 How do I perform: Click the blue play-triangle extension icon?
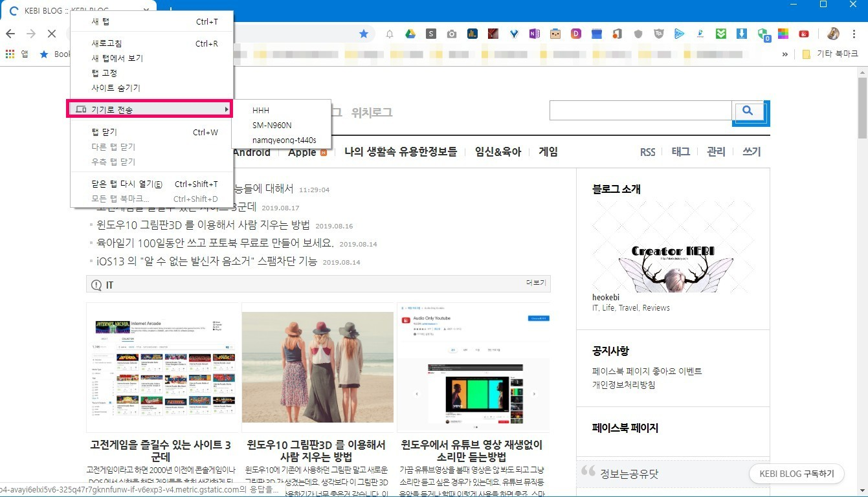pyautogui.click(x=679, y=34)
